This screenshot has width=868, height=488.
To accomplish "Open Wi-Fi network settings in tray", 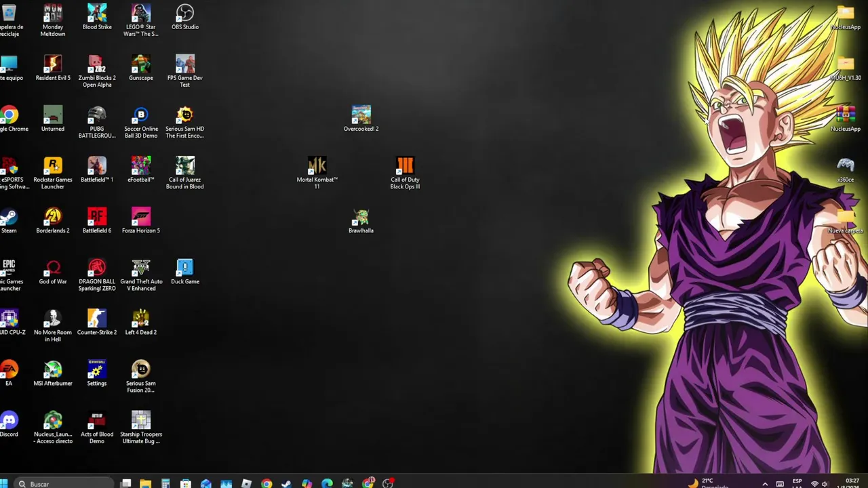I will coord(814,484).
